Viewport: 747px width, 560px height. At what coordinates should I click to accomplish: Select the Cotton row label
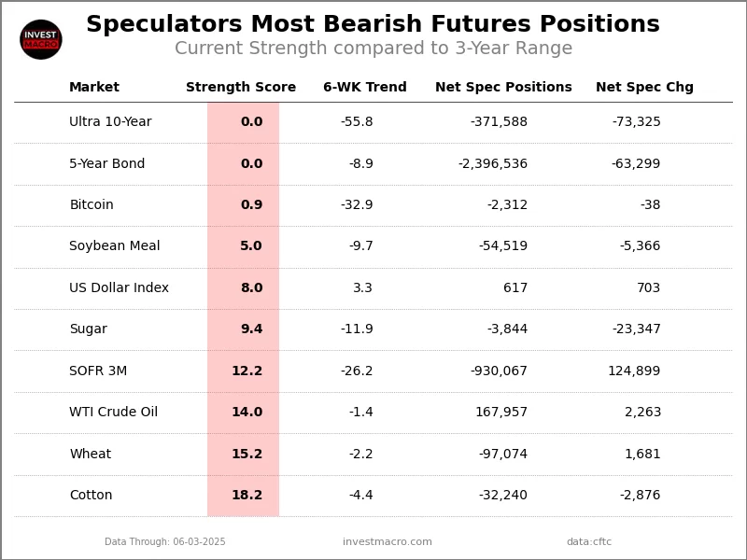point(91,496)
